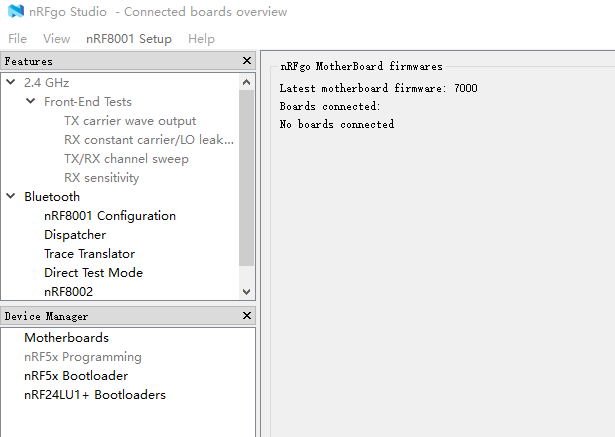
Task: Select Direct Test Mode
Action: 93,273
